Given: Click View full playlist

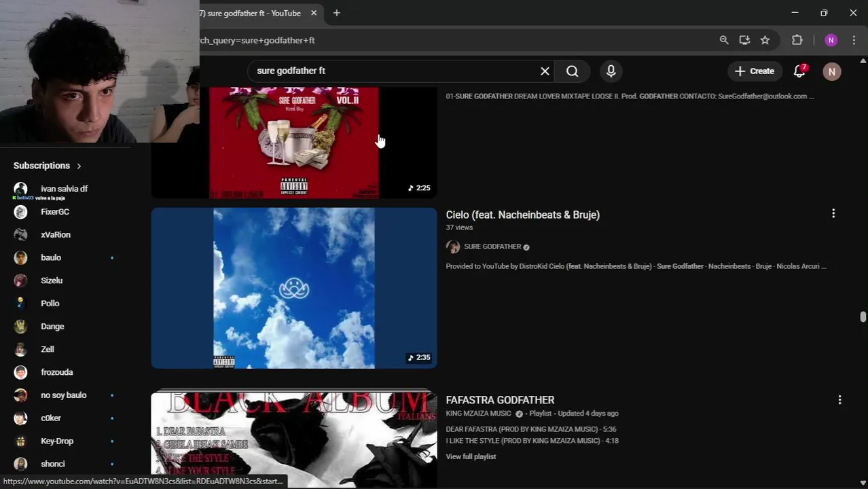Looking at the screenshot, I should tap(471, 456).
